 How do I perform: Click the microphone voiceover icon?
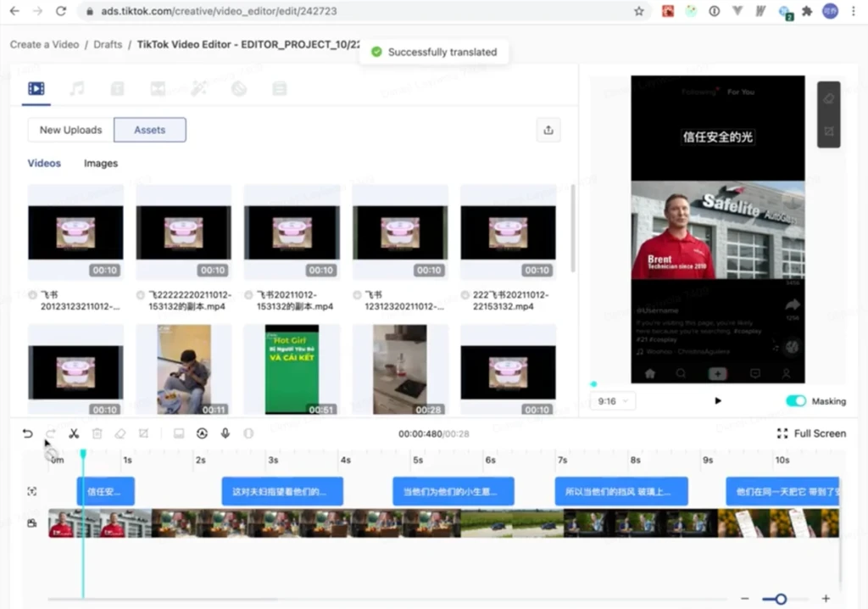[x=225, y=433]
